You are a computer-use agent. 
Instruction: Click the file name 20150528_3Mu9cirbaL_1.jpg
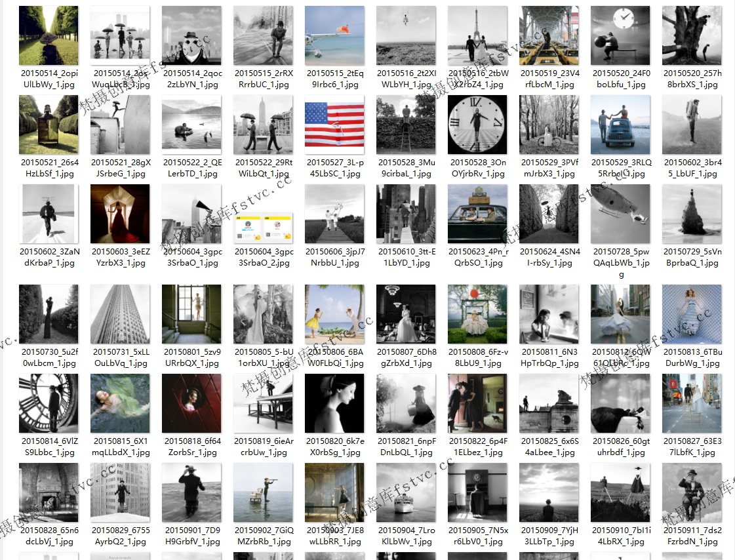tap(407, 168)
